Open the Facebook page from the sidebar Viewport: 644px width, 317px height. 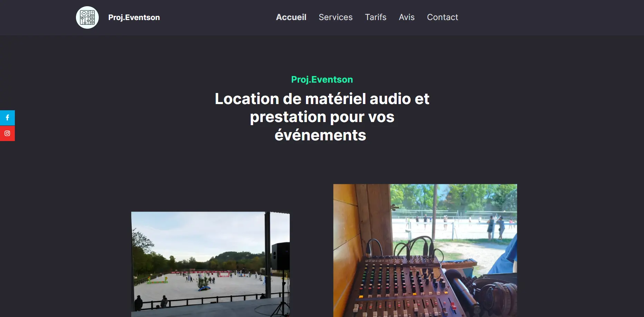7,118
